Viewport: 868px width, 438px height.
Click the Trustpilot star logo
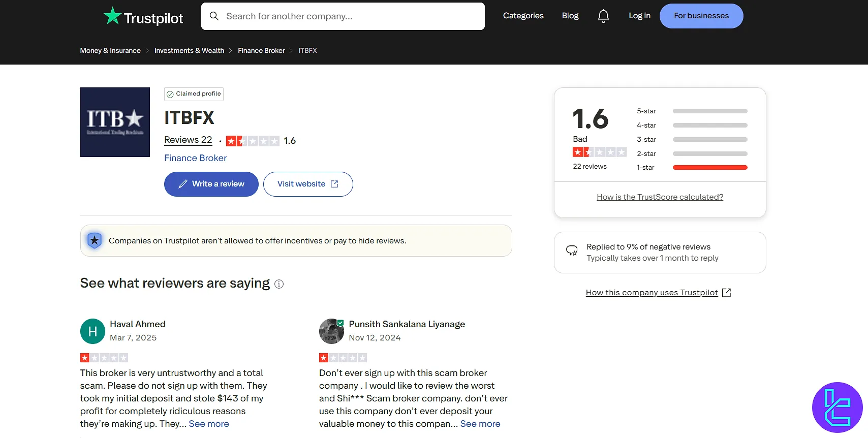(113, 16)
